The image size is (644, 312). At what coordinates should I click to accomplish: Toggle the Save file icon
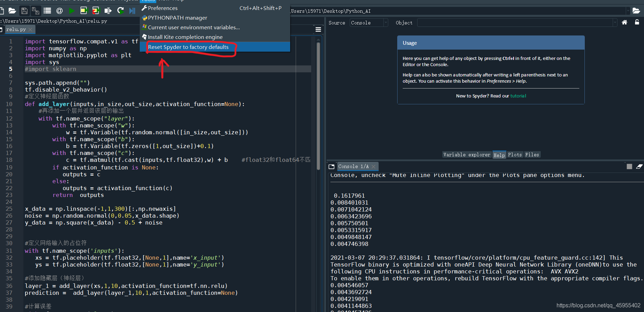click(x=24, y=11)
